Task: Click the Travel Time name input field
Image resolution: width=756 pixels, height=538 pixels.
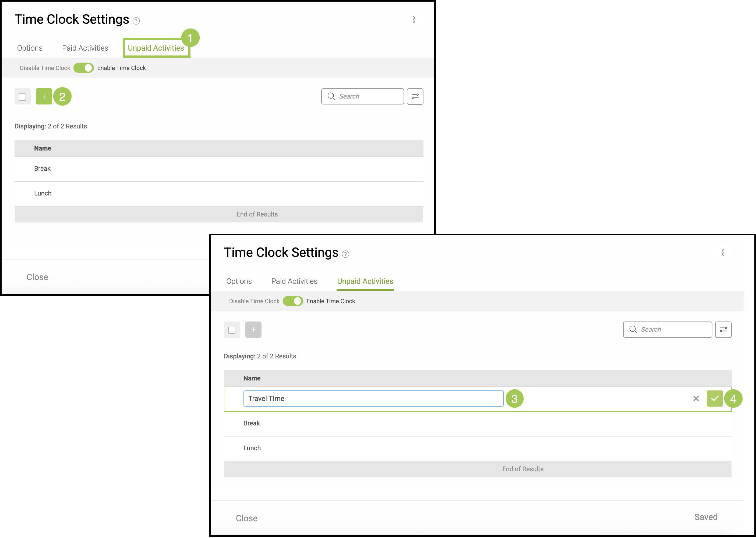Action: 373,399
